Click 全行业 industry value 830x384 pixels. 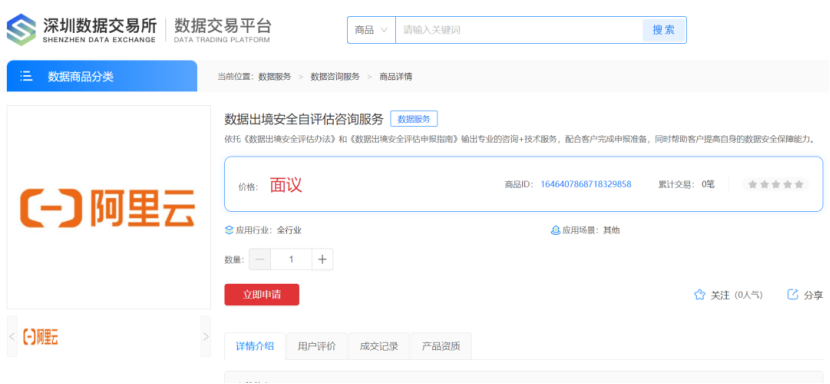(289, 230)
